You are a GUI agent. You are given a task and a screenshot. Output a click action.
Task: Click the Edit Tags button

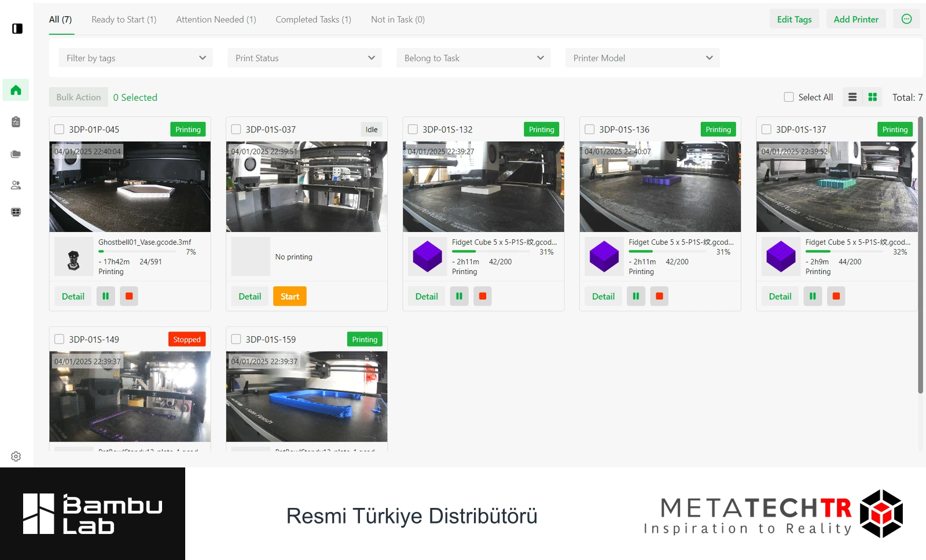(794, 19)
